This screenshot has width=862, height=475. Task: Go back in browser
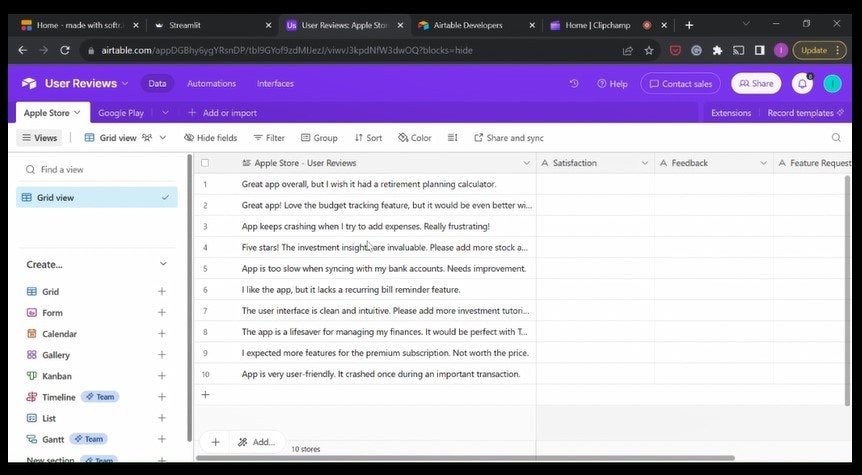pyautogui.click(x=23, y=51)
